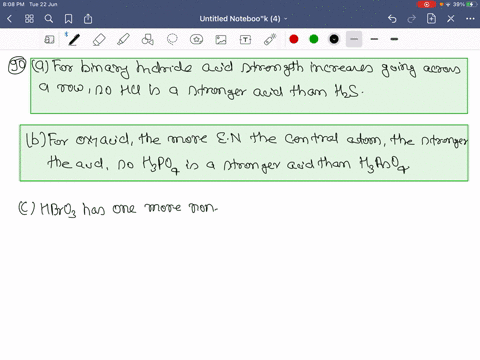Select the Lasso selection tool
Image resolution: width=480 pixels, height=360 pixels.
172,40
